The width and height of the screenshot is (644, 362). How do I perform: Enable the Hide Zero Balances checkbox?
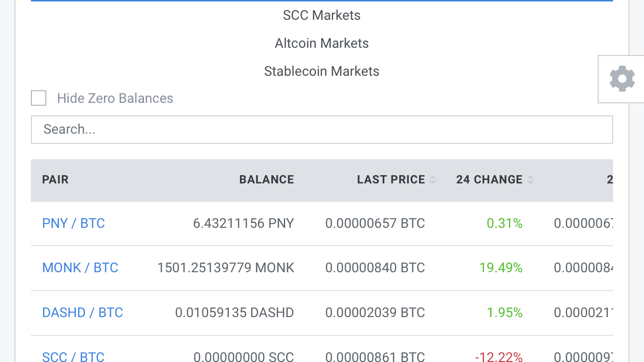(x=39, y=98)
